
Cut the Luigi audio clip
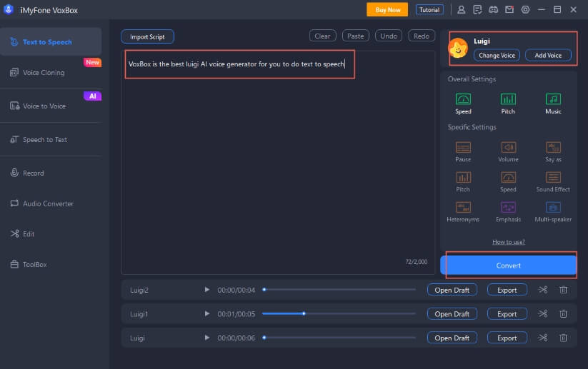coord(543,338)
